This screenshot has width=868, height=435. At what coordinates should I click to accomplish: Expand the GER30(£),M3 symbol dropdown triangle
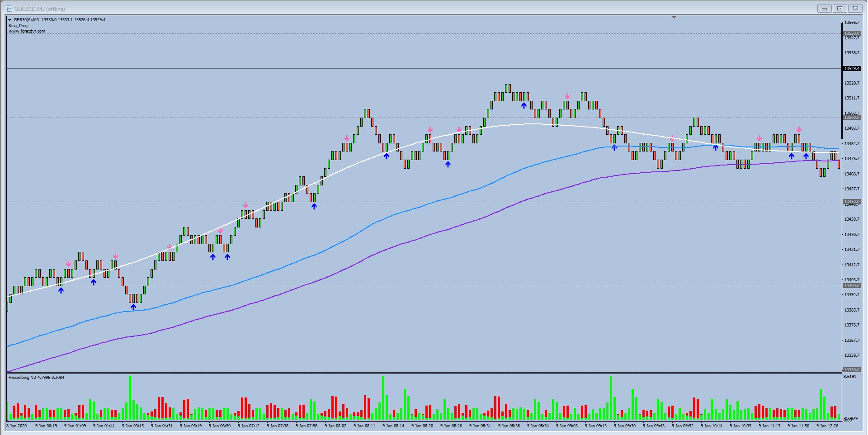click(9, 20)
